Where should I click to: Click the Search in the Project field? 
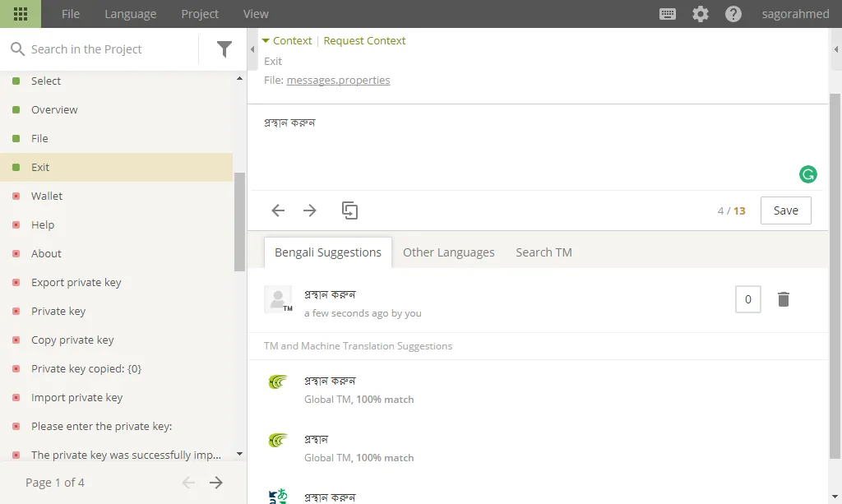pos(111,49)
